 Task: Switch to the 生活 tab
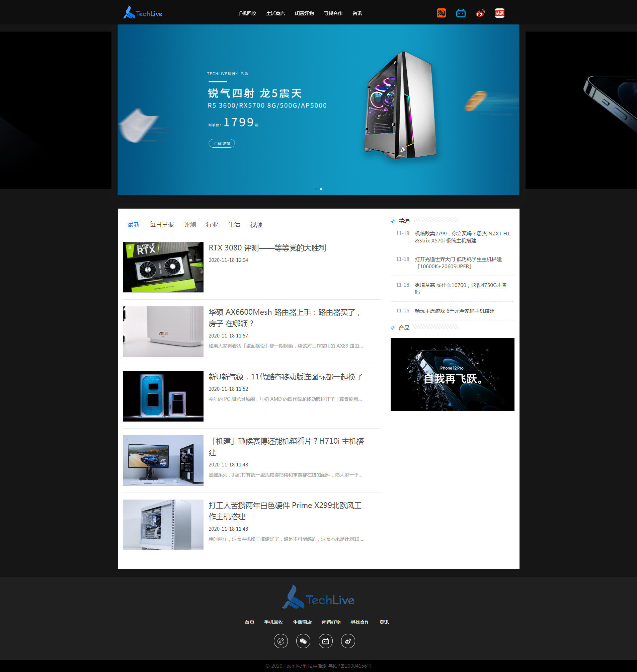(234, 224)
